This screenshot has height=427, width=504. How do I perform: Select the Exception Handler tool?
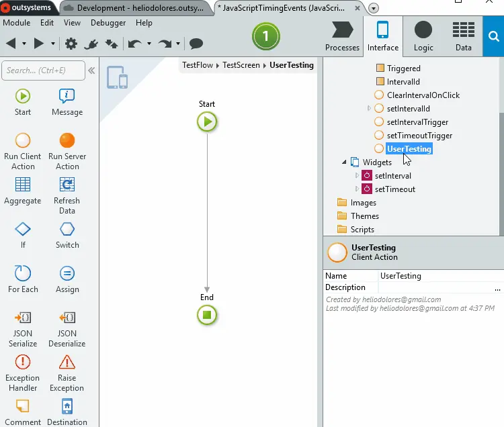(x=22, y=373)
